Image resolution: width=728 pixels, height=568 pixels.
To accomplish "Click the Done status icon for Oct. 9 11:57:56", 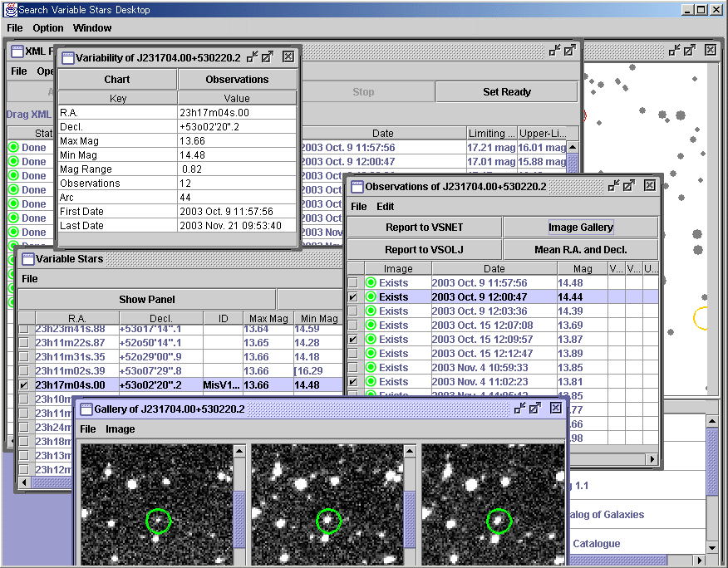I will tap(13, 147).
